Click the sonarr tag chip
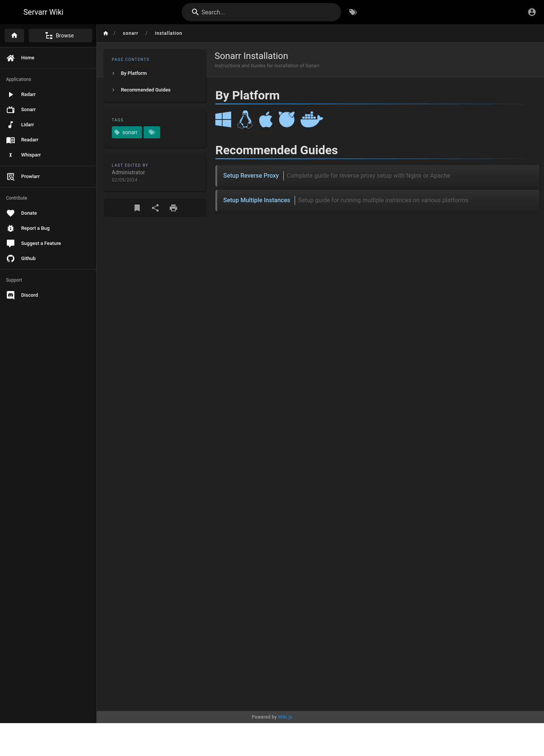This screenshot has width=544, height=756. click(x=127, y=132)
